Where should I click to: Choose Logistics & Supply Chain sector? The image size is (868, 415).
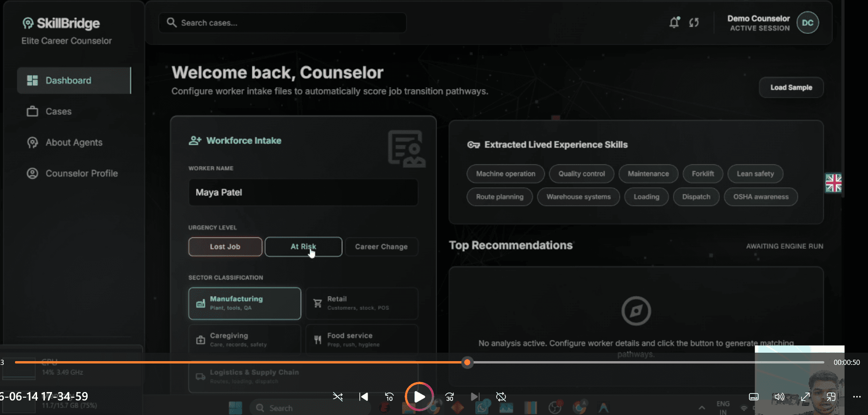click(x=303, y=377)
